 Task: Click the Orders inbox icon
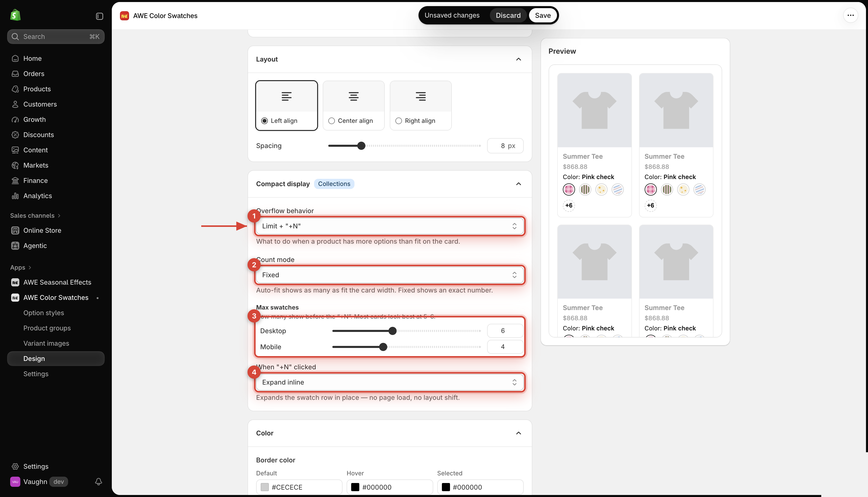15,74
